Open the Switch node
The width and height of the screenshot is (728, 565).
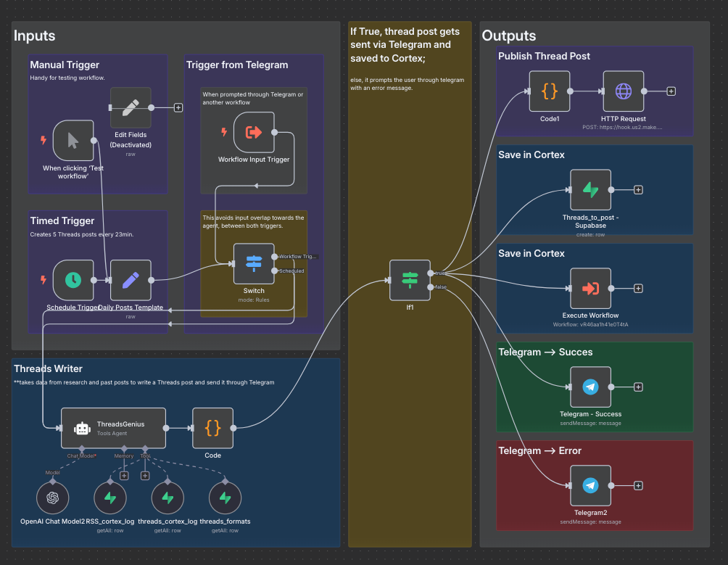pos(254,263)
